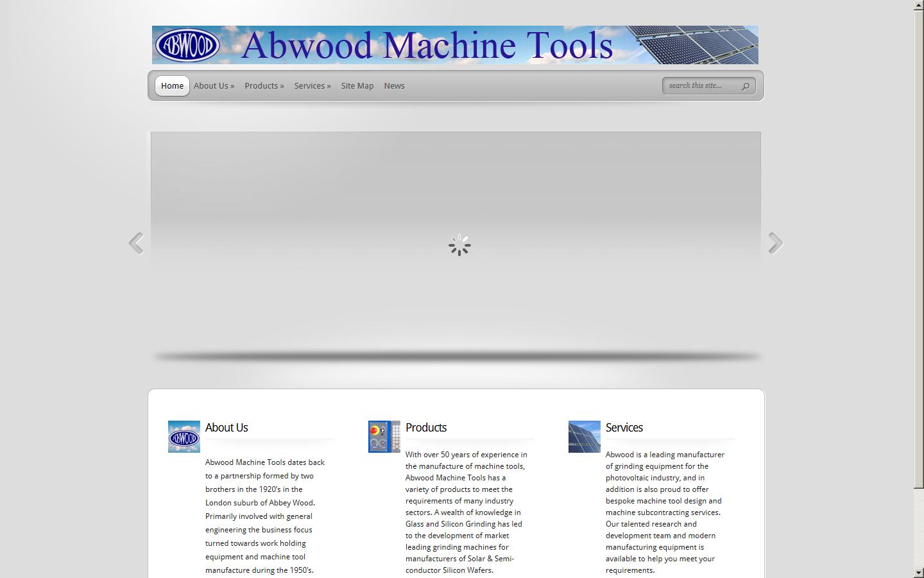Viewport: 924px width, 578px height.
Task: Click the search magnifier icon
Action: click(x=746, y=86)
